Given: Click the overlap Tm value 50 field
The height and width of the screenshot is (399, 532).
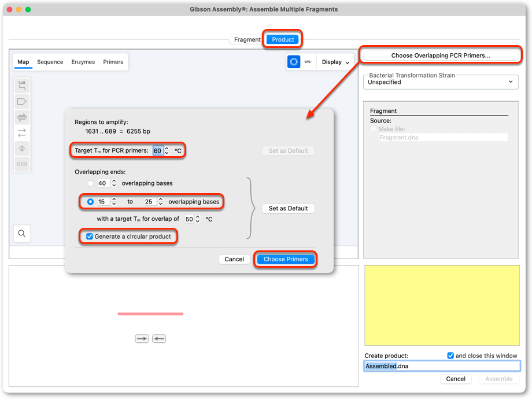Looking at the screenshot, I should [189, 219].
